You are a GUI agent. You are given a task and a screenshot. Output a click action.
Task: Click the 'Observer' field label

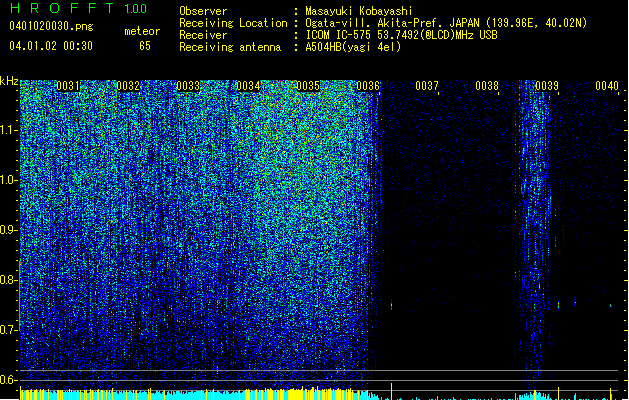203,11
